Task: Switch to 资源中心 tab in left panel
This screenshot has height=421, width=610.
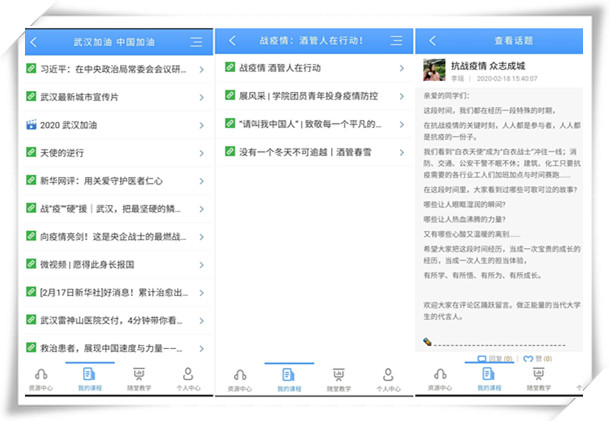Action: coord(42,379)
